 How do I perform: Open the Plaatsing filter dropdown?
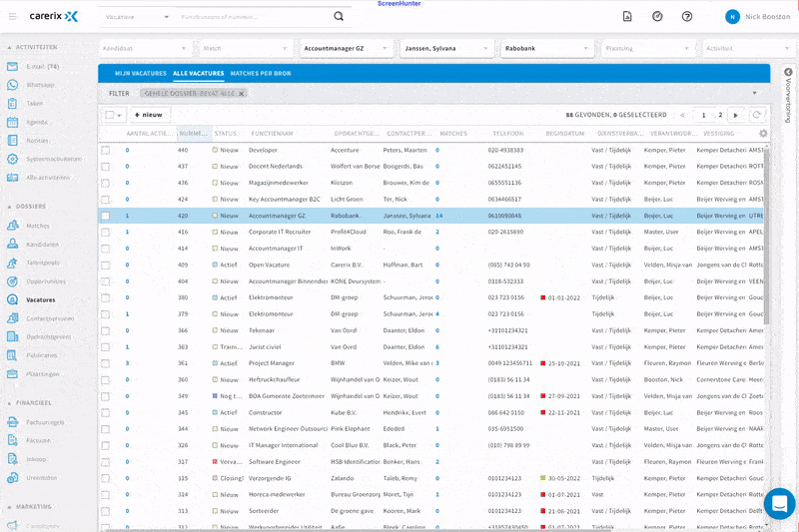point(647,48)
